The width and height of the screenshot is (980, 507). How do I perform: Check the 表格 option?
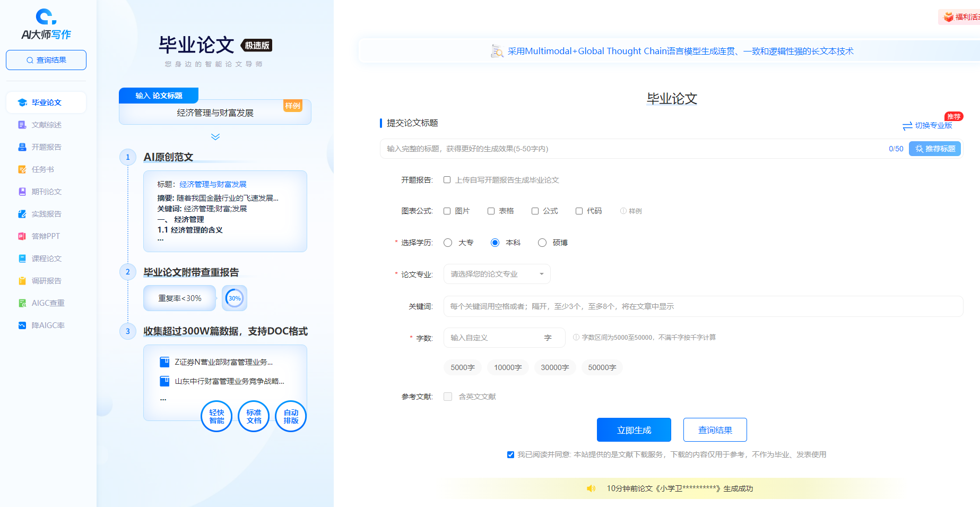pyautogui.click(x=491, y=211)
